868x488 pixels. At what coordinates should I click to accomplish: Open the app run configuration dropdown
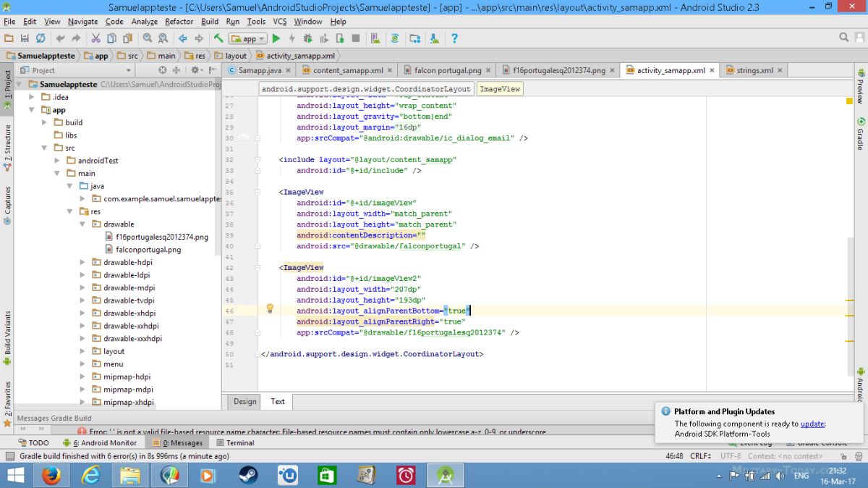pyautogui.click(x=248, y=38)
